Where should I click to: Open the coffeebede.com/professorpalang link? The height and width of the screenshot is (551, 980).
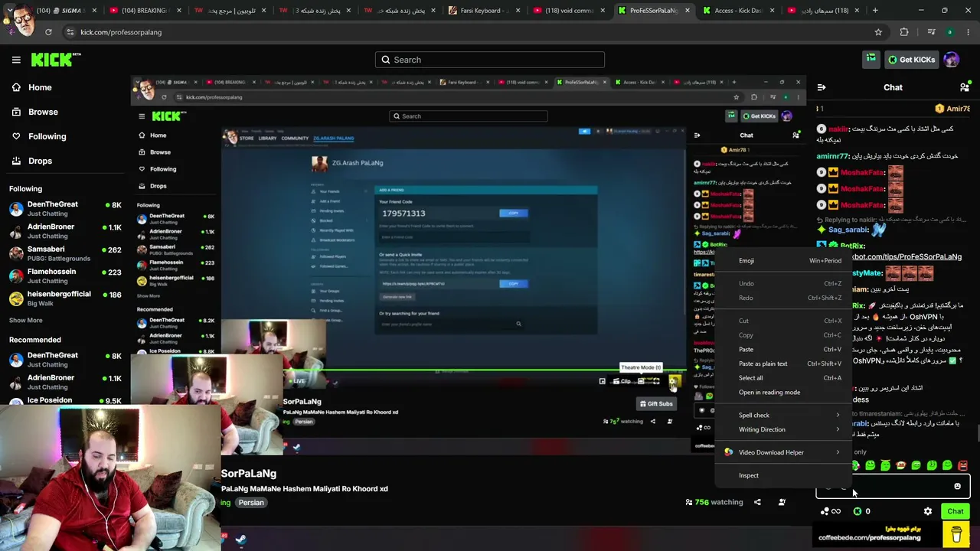click(869, 537)
